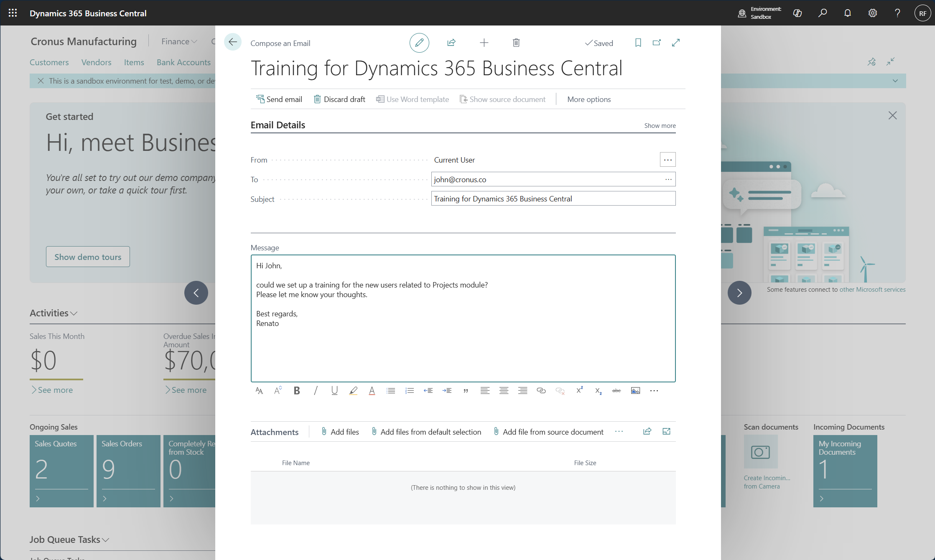
Task: Open Copilot icon in top bar
Action: (x=797, y=13)
